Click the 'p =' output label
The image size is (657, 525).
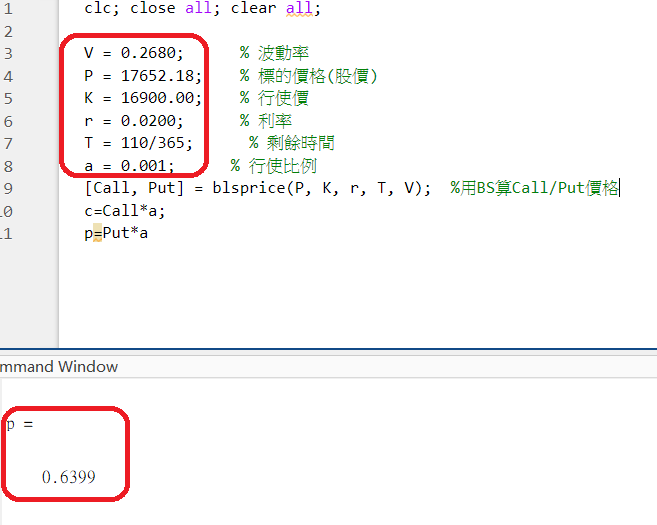point(20,424)
